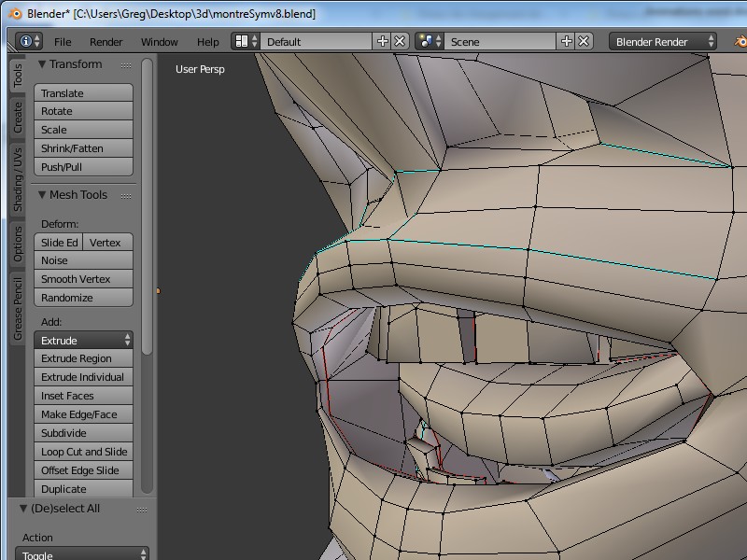Click the Mesh Tools panel grip dots
This screenshot has width=747, height=560.
126,196
